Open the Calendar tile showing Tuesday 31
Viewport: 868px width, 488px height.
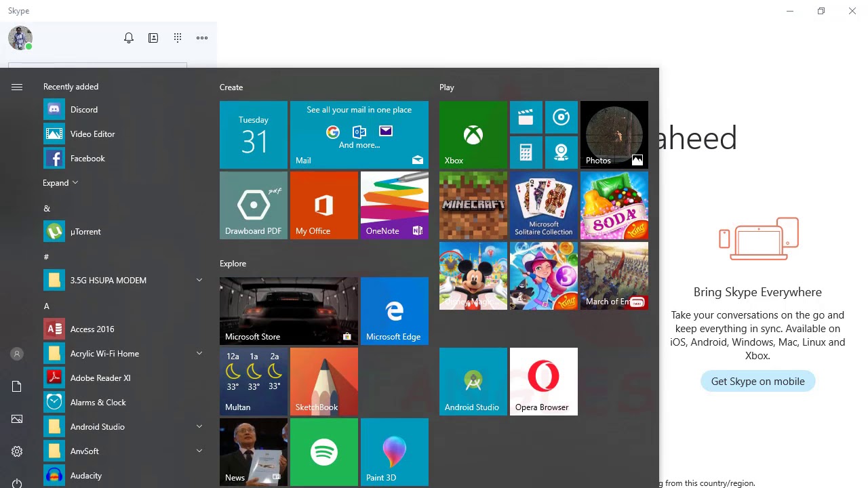pos(254,135)
